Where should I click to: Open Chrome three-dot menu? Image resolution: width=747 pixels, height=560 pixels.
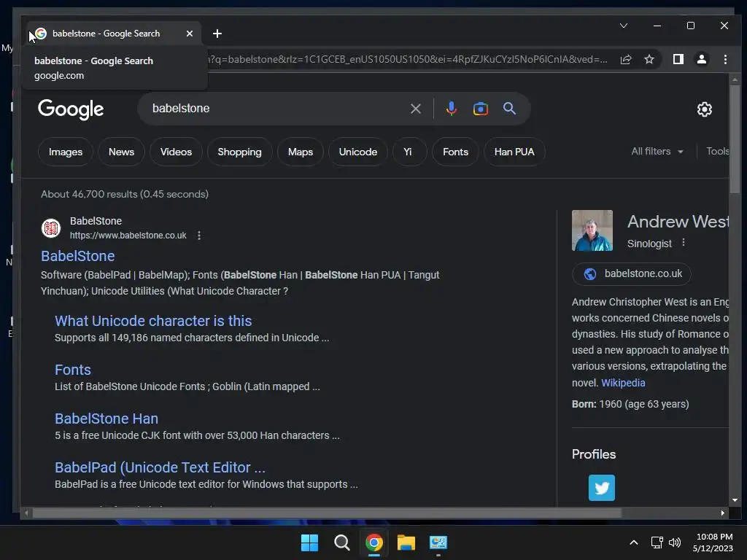725,59
